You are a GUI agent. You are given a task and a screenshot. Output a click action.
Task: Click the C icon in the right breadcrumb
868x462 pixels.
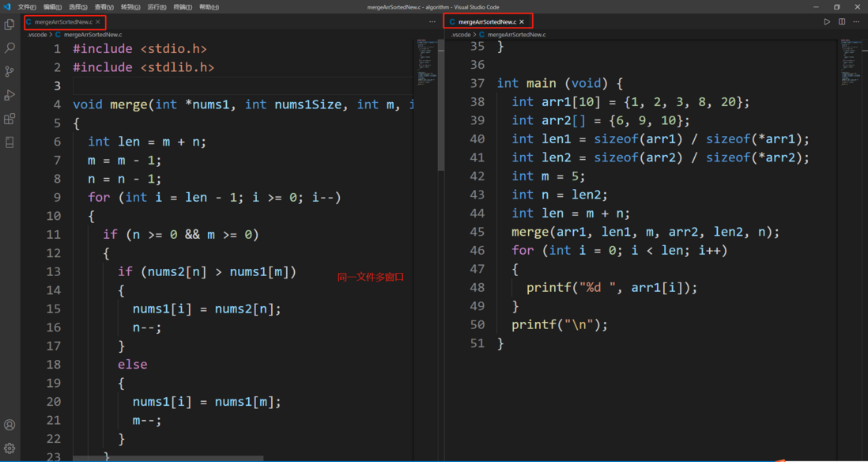tap(481, 34)
